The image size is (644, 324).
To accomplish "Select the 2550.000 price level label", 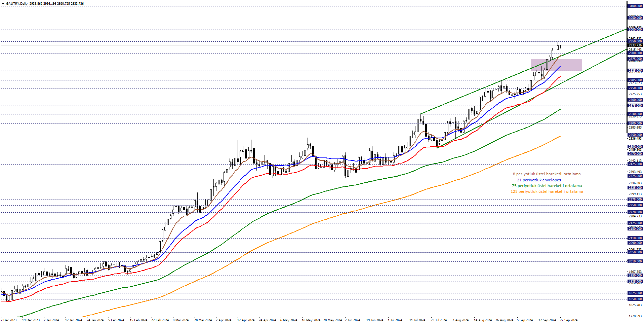I will [635, 135].
